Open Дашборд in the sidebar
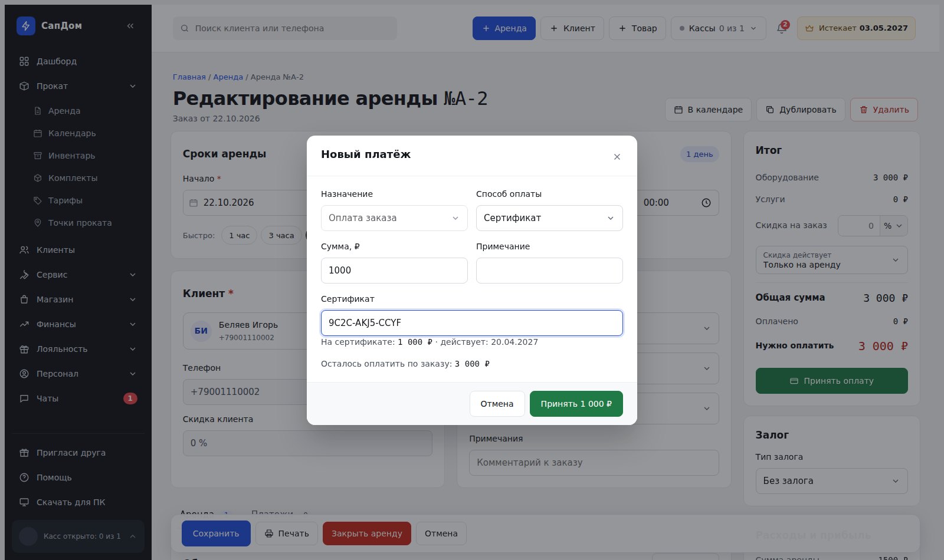 pos(78,61)
